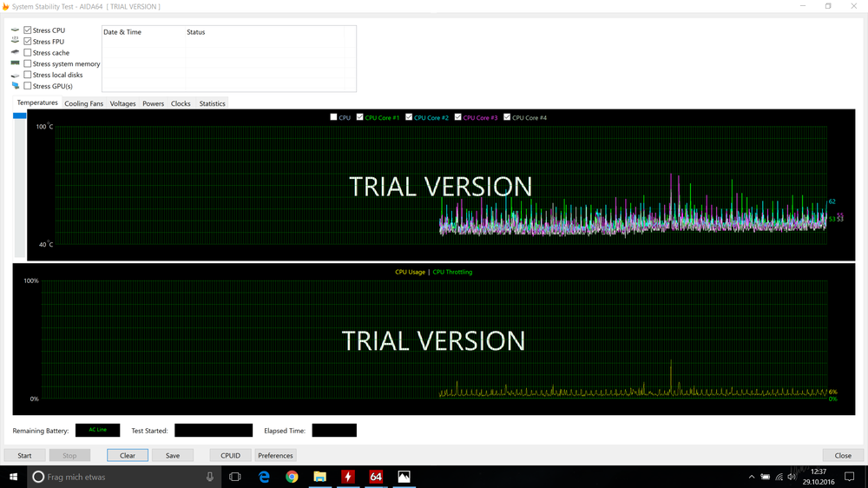Show hidden system tray icons
868x488 pixels.
752,477
